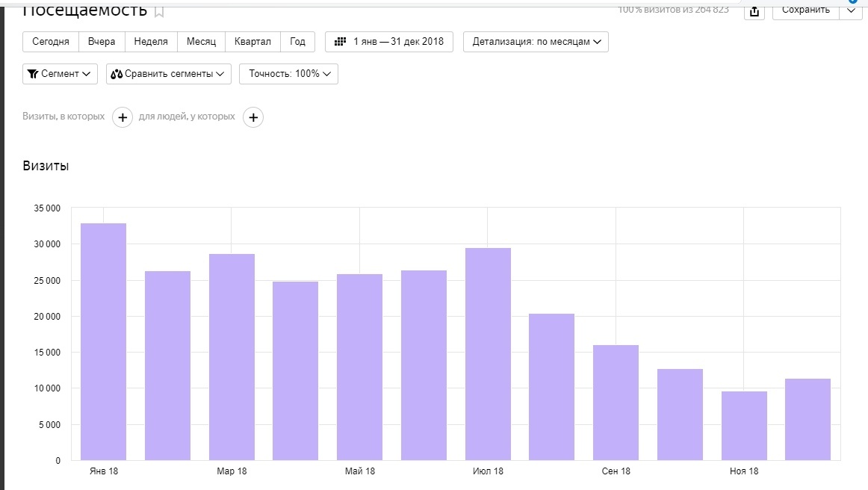The width and height of the screenshot is (868, 490).
Task: Select the Сегодня period
Action: [51, 42]
